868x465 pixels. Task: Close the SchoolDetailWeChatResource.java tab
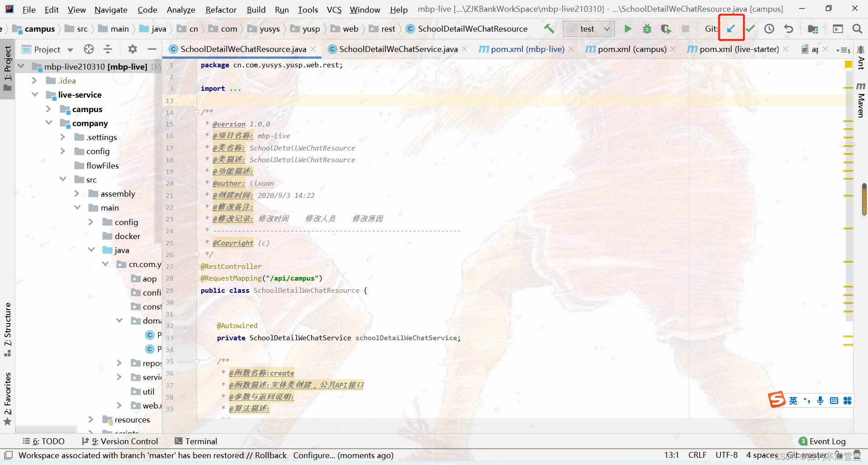pyautogui.click(x=313, y=49)
